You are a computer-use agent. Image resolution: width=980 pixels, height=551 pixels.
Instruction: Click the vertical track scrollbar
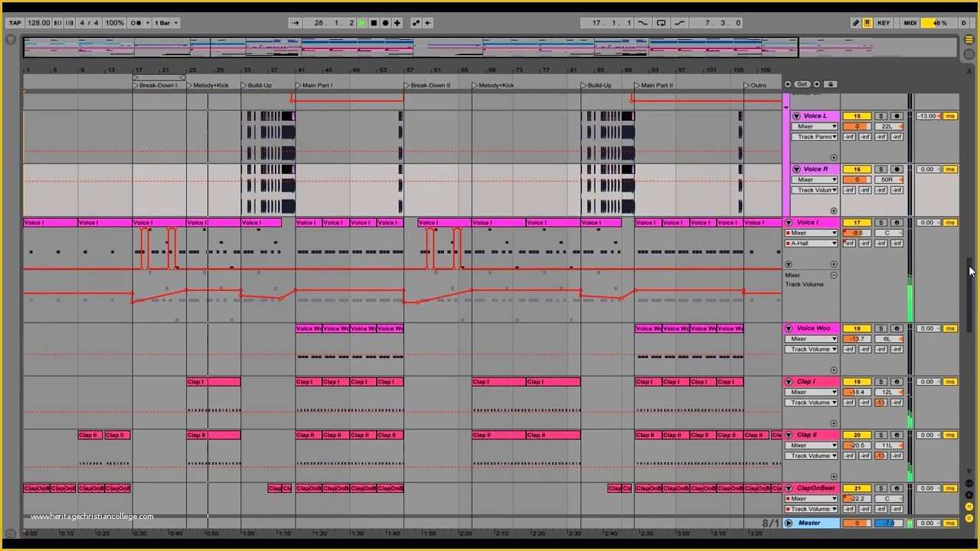pyautogui.click(x=969, y=295)
